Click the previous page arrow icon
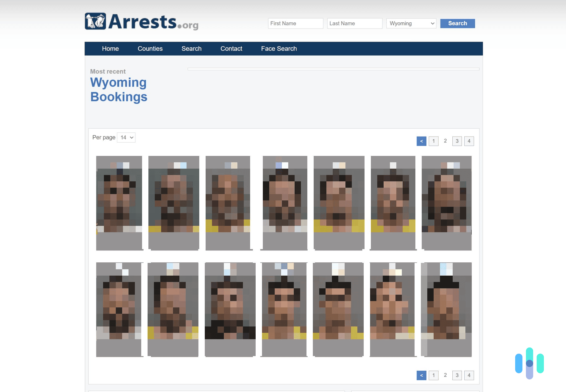 (x=422, y=141)
